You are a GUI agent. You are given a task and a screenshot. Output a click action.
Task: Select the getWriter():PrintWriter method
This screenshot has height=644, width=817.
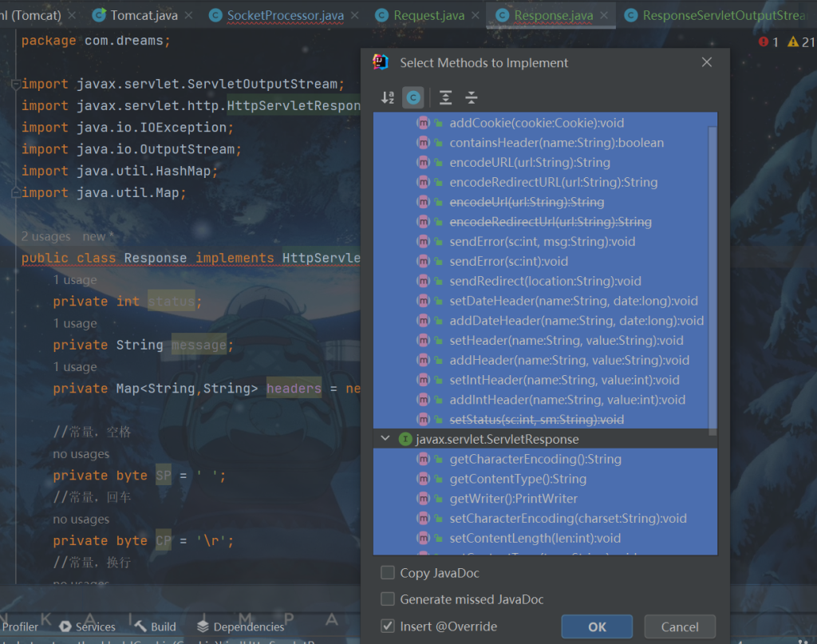point(513,499)
